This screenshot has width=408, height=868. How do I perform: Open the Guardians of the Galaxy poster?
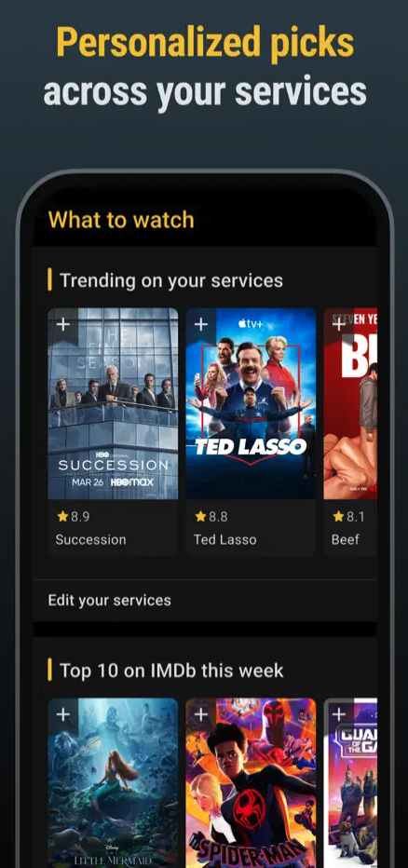pos(350,782)
